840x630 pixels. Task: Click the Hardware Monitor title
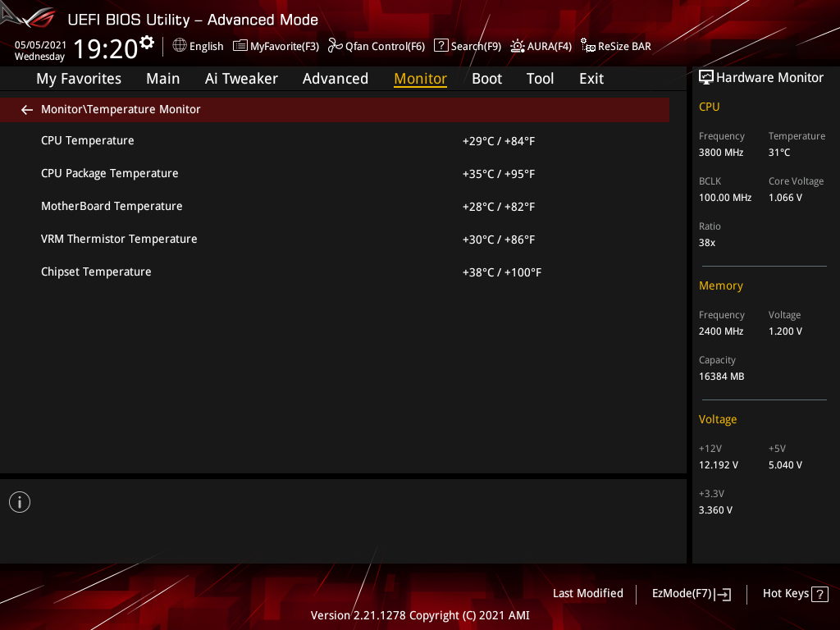[x=769, y=78]
